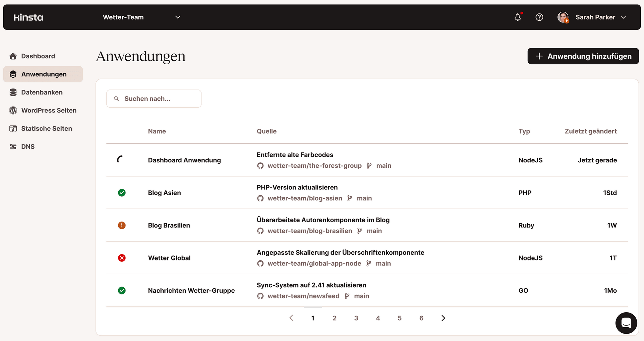Click the red error status icon for Wetter Global
Viewport: 644px width, 341px height.
pyautogui.click(x=122, y=258)
